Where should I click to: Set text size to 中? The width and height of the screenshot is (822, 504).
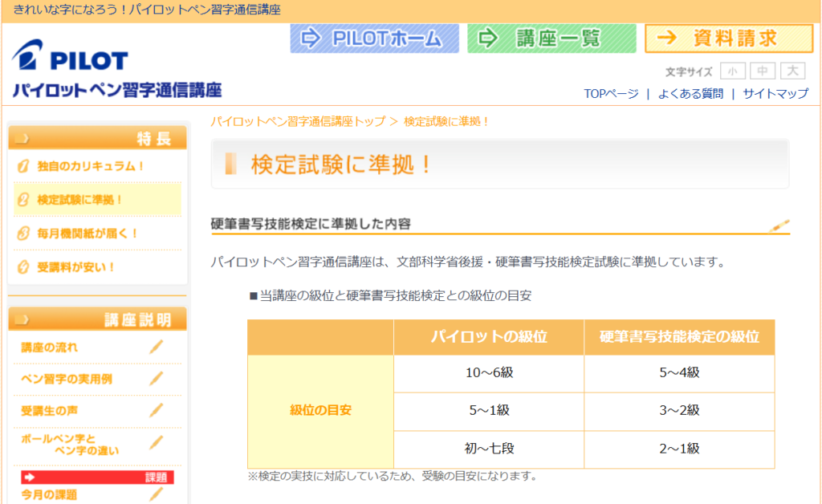pos(763,71)
